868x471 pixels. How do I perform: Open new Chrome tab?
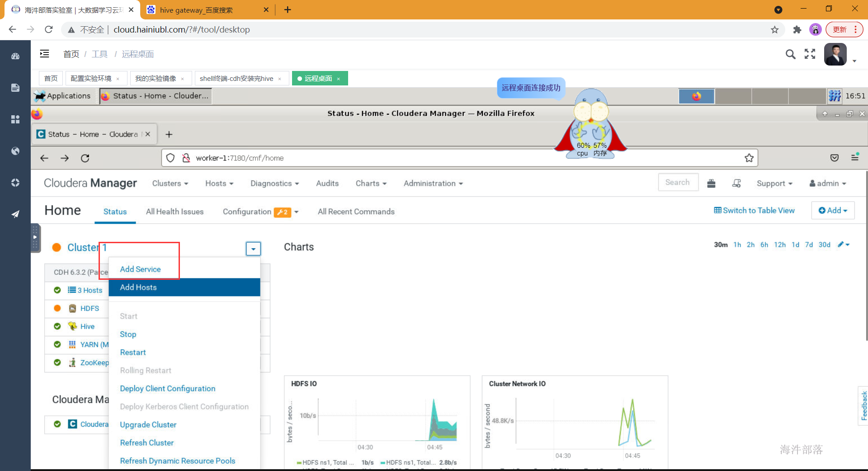pos(288,9)
